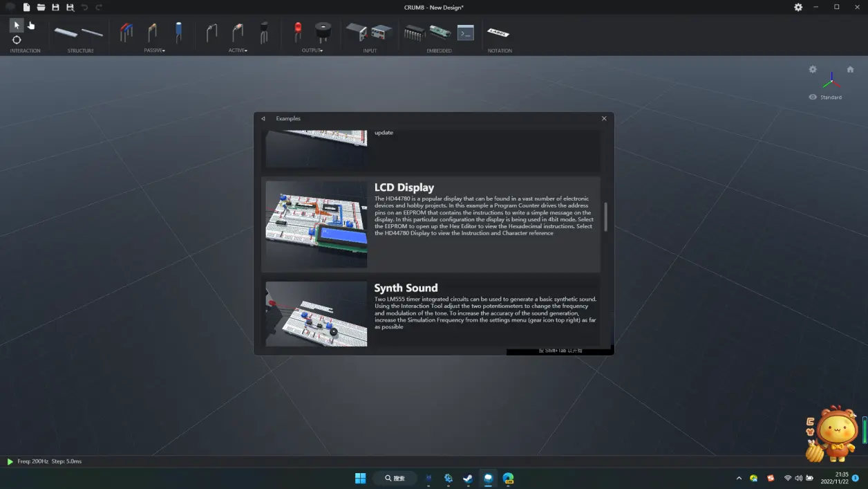
Task: Click the Standard view label
Action: point(831,98)
